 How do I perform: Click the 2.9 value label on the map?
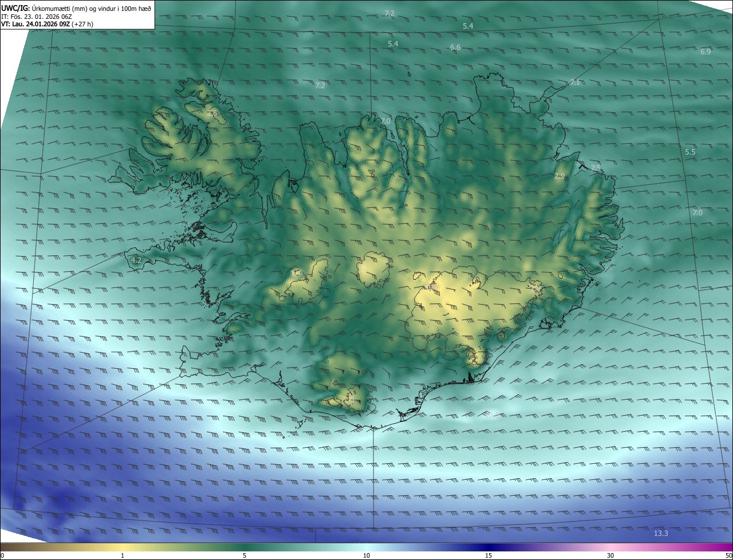point(559,176)
